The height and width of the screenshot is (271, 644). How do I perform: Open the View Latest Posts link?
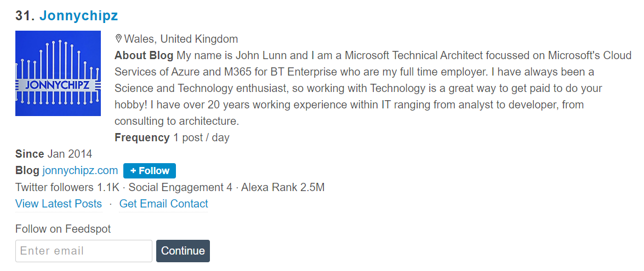pos(59,204)
